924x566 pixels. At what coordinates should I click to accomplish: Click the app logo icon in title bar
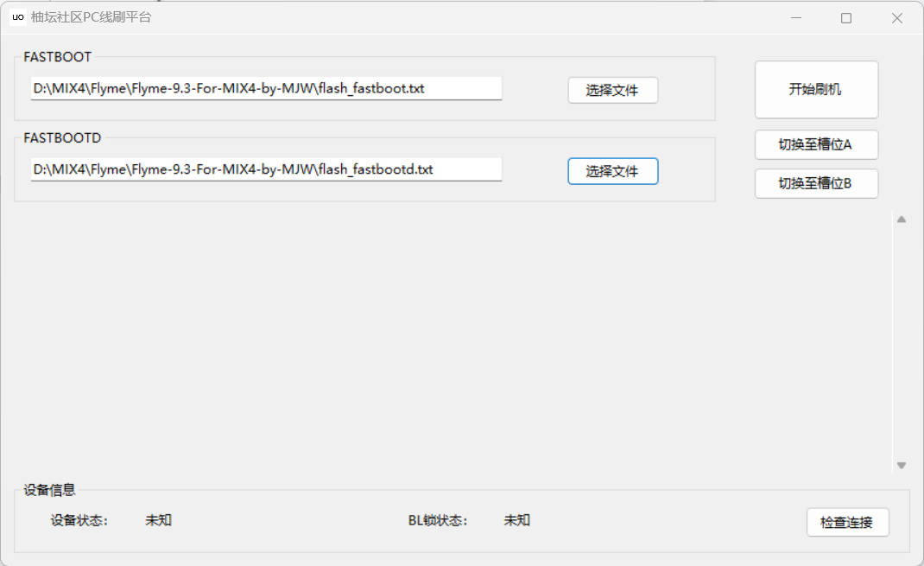[x=17, y=17]
